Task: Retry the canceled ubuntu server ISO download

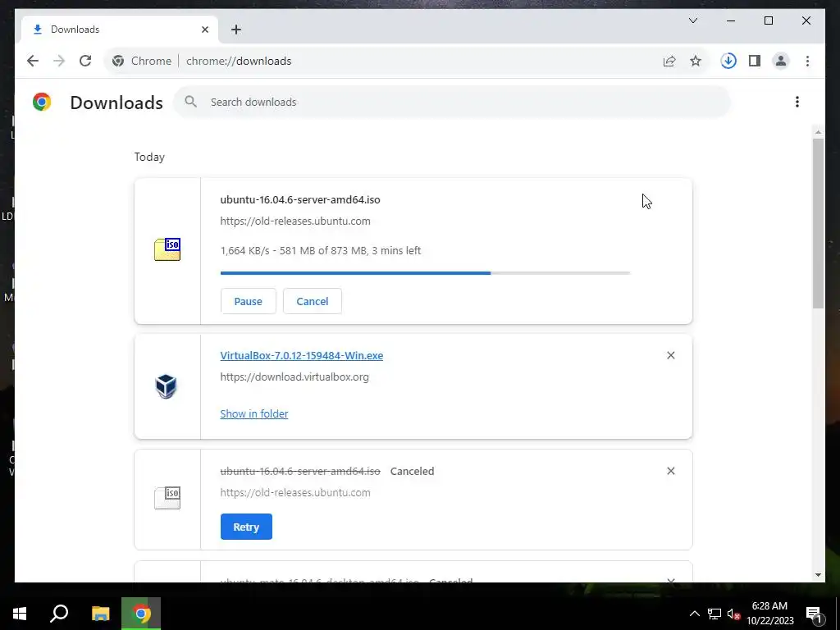Action: tap(246, 527)
